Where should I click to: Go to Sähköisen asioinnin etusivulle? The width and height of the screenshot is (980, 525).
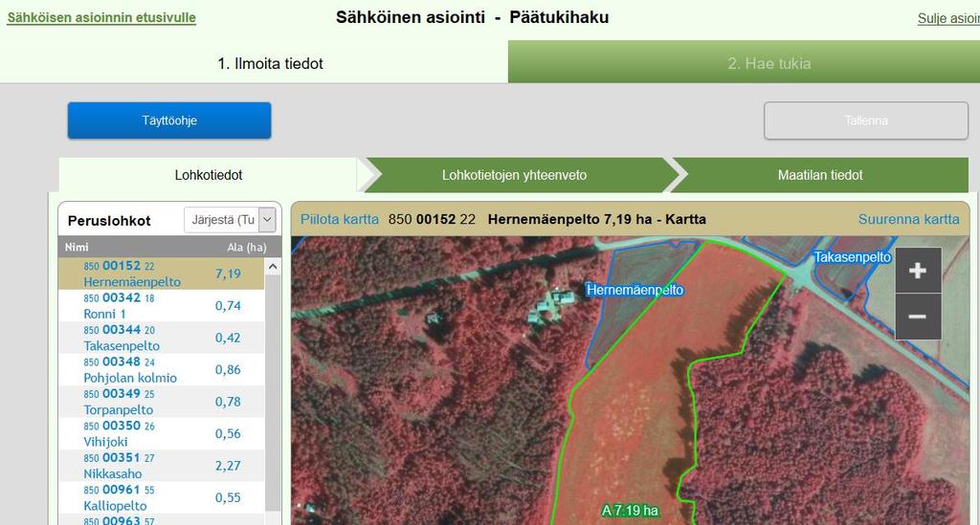pos(101,17)
